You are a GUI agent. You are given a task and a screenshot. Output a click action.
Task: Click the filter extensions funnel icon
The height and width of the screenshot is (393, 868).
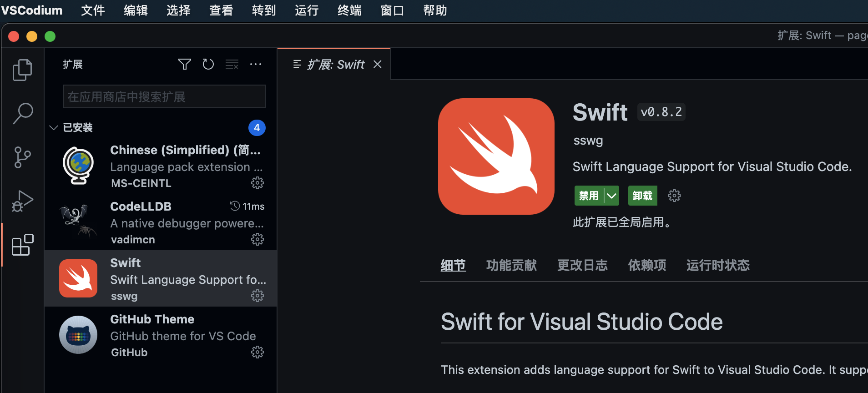[x=184, y=64]
